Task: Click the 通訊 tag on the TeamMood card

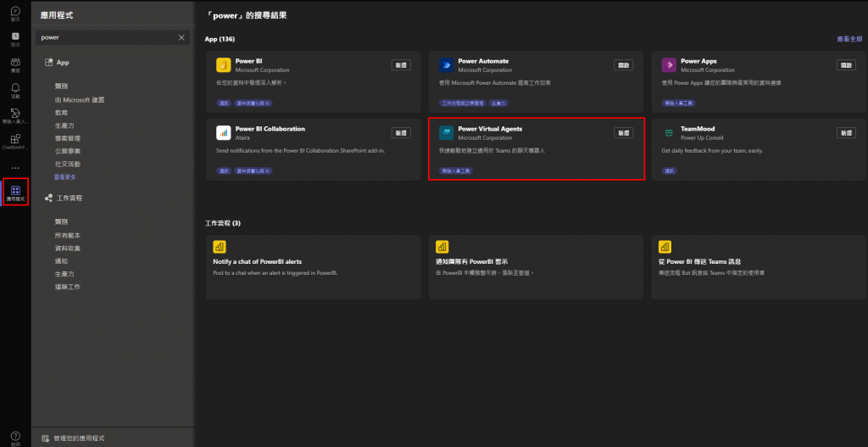Action: tap(669, 170)
